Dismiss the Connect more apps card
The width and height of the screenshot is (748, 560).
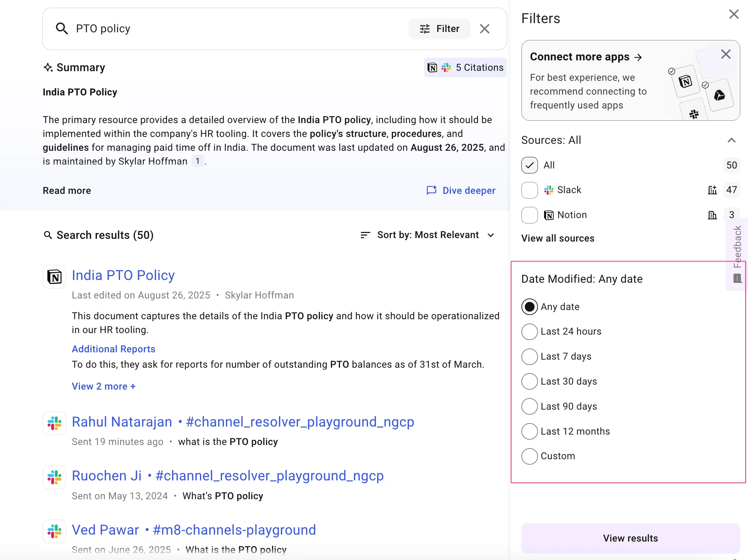point(725,54)
